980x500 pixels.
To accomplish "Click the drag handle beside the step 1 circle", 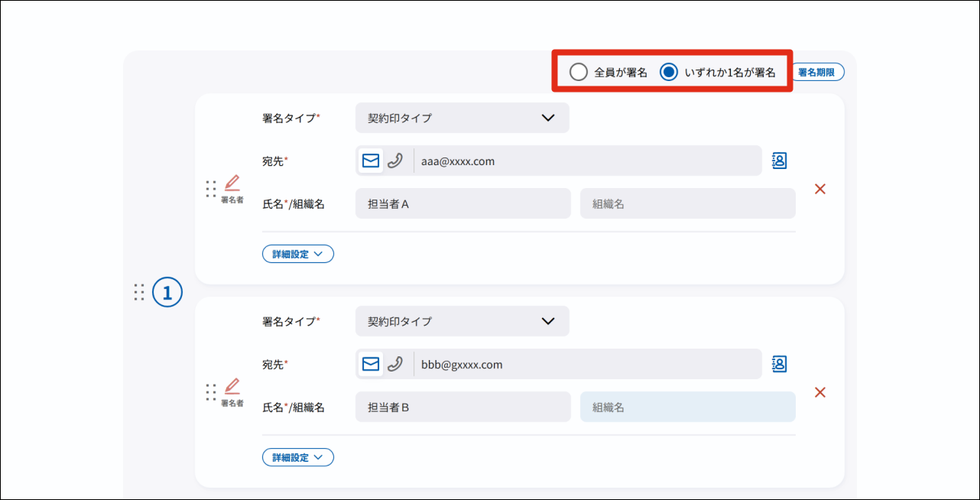I will [x=139, y=292].
